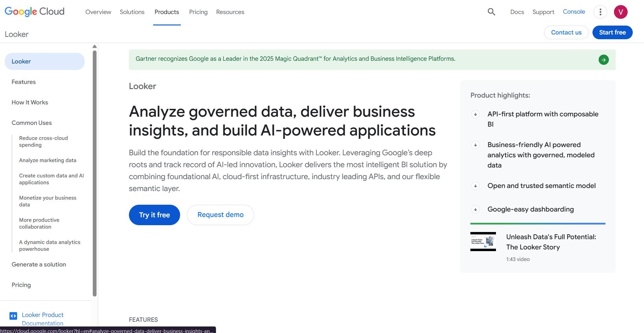Open the user account avatar
The width and height of the screenshot is (644, 333).
pyautogui.click(x=620, y=12)
